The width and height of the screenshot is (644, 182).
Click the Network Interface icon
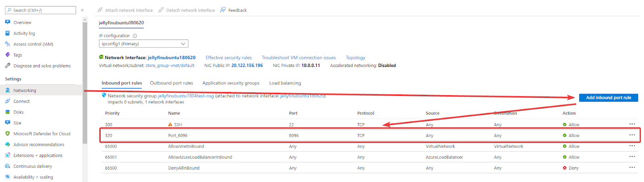pos(101,57)
